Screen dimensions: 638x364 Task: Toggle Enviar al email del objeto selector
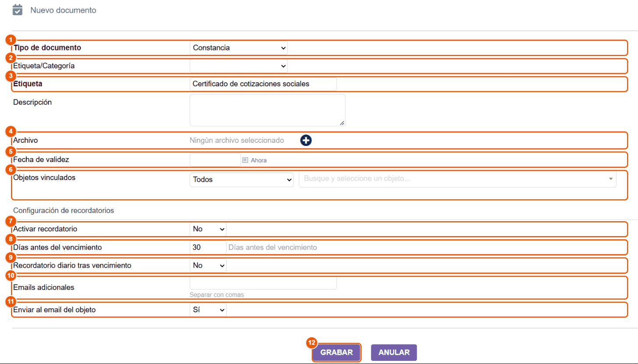coord(208,310)
